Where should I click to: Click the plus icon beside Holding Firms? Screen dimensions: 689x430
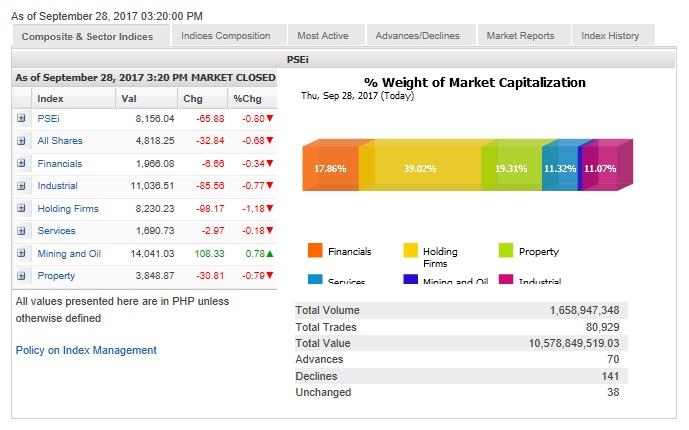22,208
